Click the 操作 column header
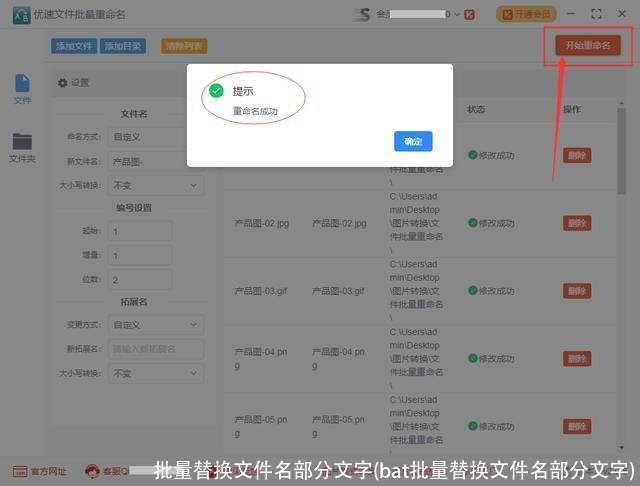 (572, 109)
